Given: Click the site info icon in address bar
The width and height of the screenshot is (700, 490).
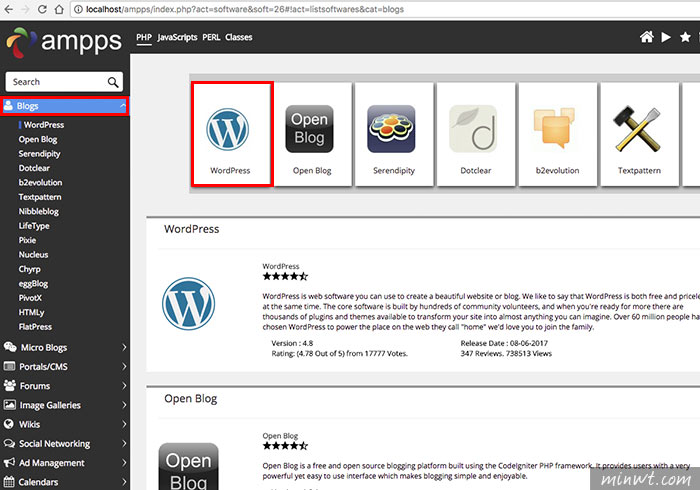Looking at the screenshot, I should (x=78, y=9).
